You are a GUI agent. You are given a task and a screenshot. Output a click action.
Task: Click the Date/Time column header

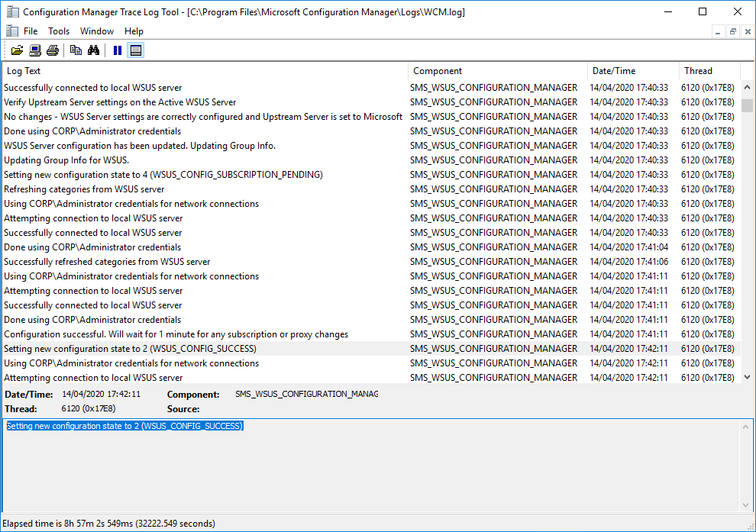pos(632,71)
